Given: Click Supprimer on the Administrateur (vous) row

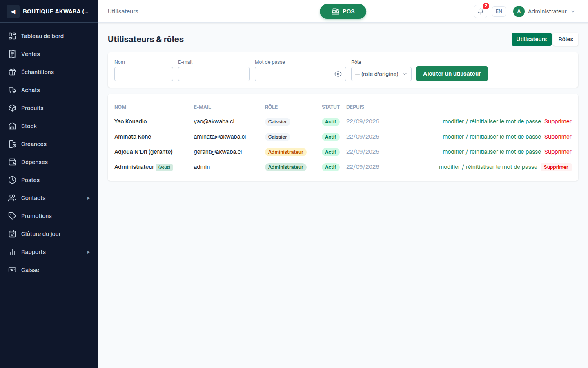Looking at the screenshot, I should tap(556, 167).
